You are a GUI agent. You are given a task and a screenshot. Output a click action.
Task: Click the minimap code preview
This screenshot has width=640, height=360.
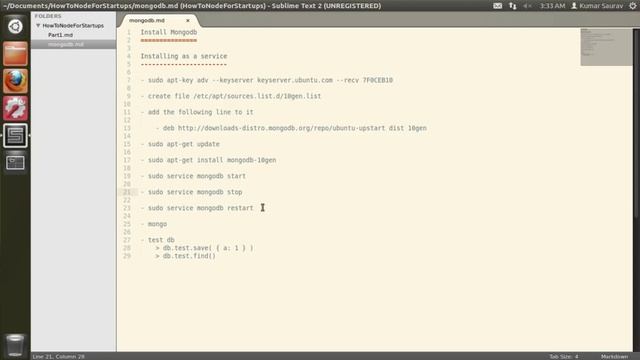[x=607, y=47]
